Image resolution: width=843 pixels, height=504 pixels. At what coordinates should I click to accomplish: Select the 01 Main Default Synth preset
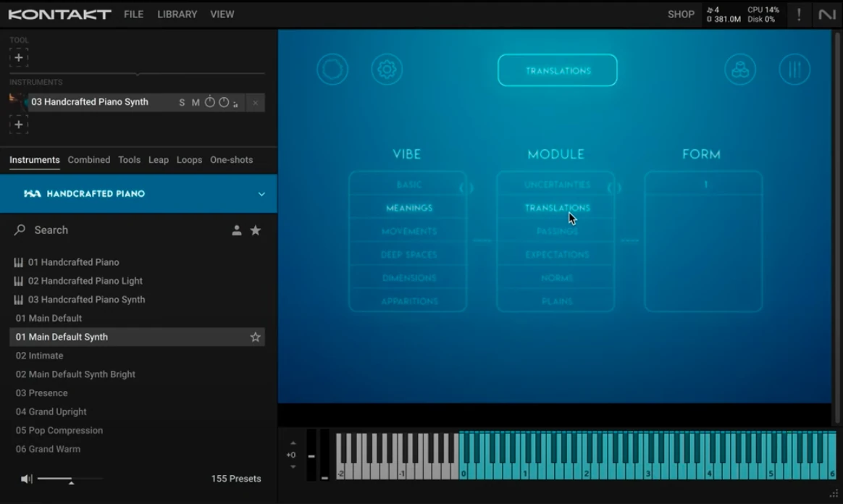[137, 337]
